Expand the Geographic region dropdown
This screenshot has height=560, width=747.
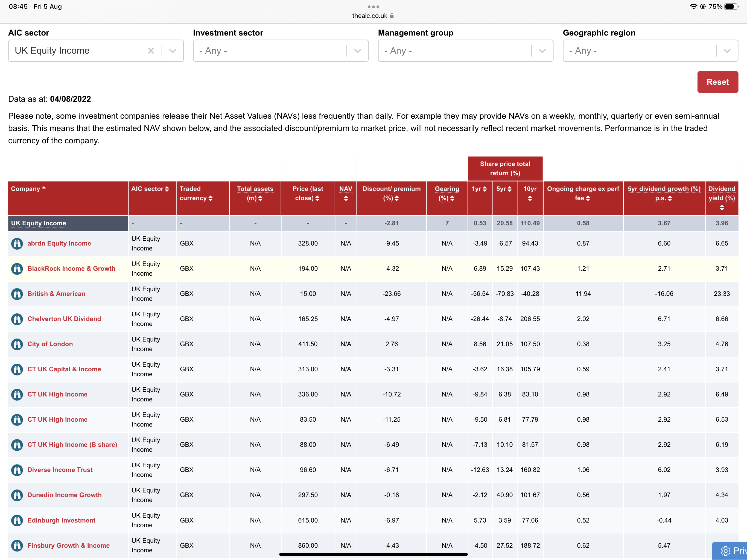coord(727,51)
